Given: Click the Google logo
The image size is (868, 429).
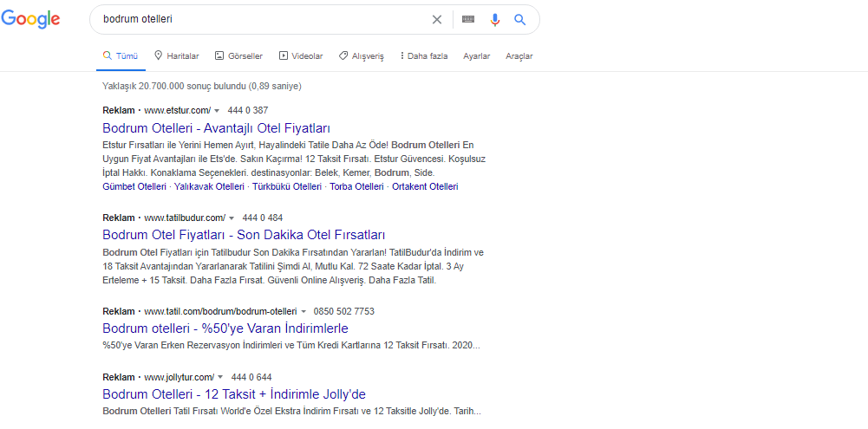Looking at the screenshot, I should (30, 19).
